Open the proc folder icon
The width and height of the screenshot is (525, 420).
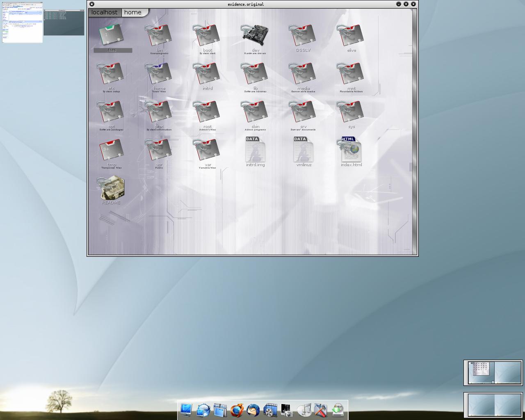(158, 112)
